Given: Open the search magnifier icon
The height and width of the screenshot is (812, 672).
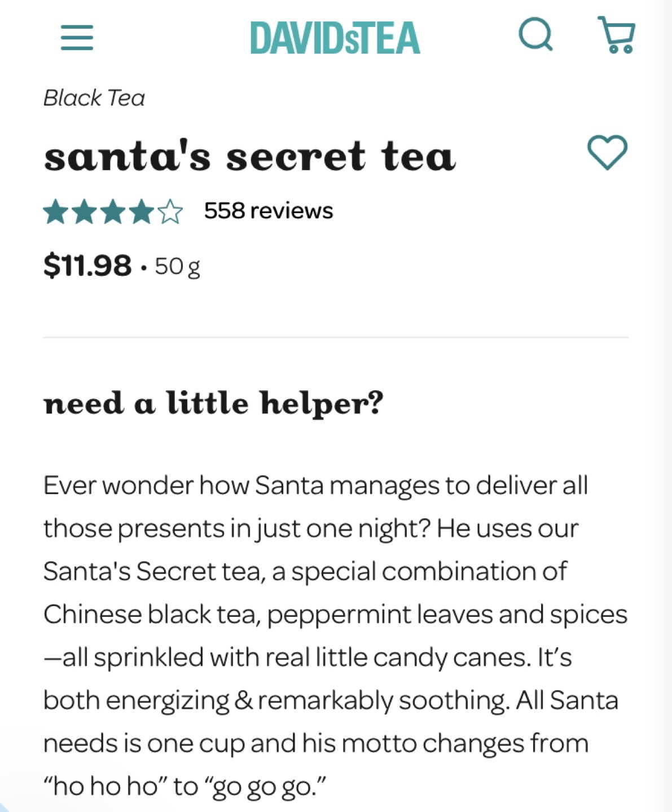Looking at the screenshot, I should pos(535,35).
